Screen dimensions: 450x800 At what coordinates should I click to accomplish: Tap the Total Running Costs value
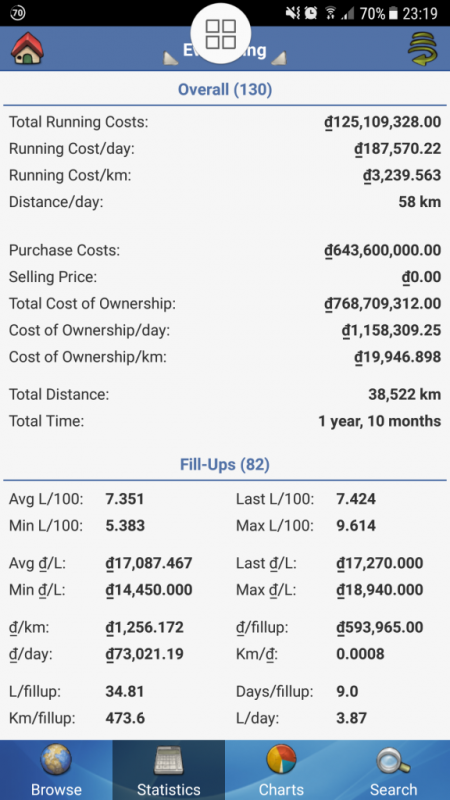(x=383, y=122)
